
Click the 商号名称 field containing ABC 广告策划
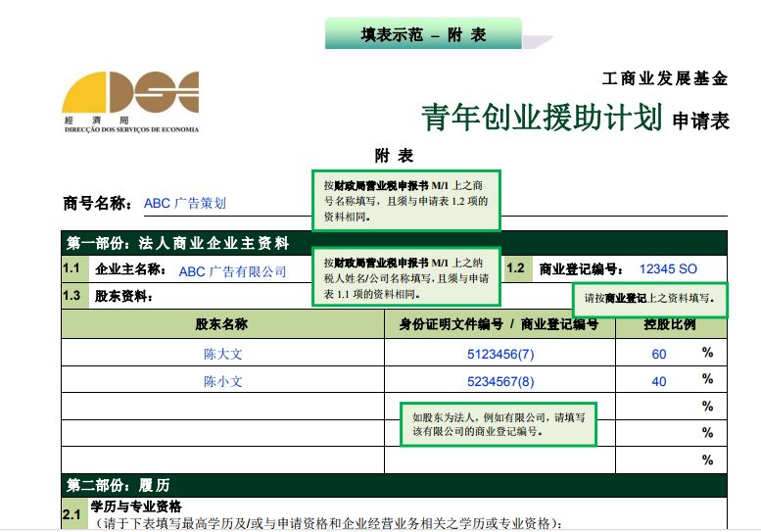click(185, 204)
